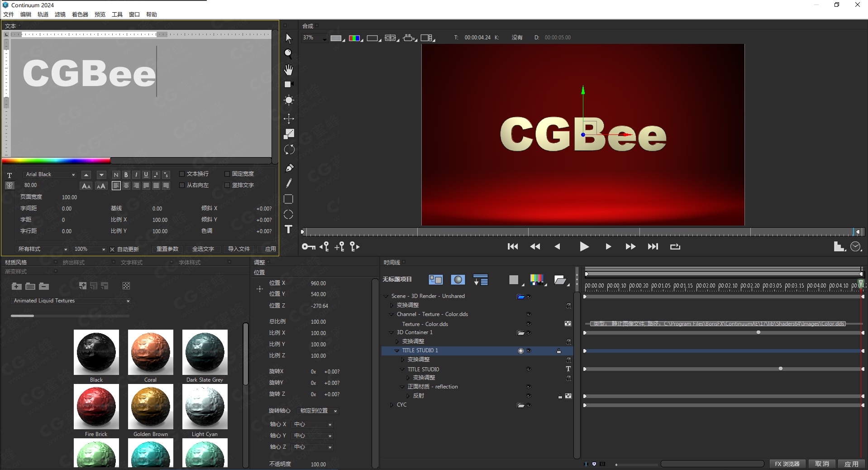Hide the 3D Container 1 layer eye

(529, 333)
